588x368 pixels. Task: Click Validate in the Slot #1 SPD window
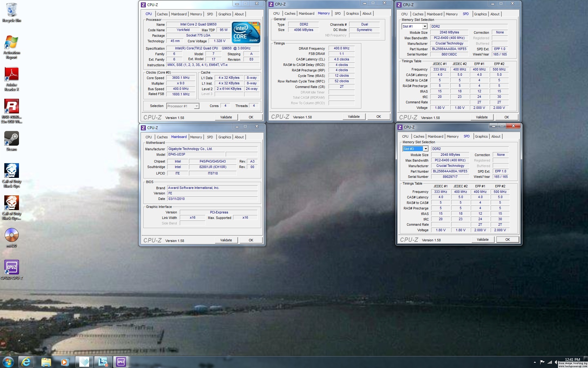click(482, 117)
